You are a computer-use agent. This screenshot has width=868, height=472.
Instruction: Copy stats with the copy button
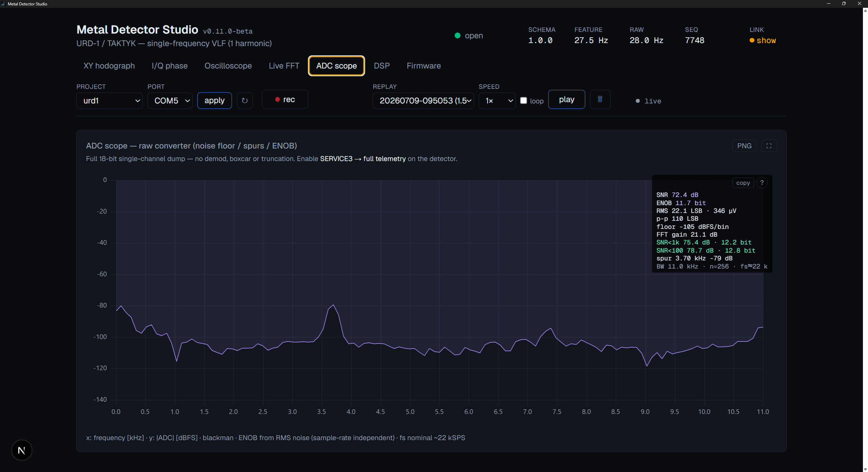pyautogui.click(x=743, y=183)
